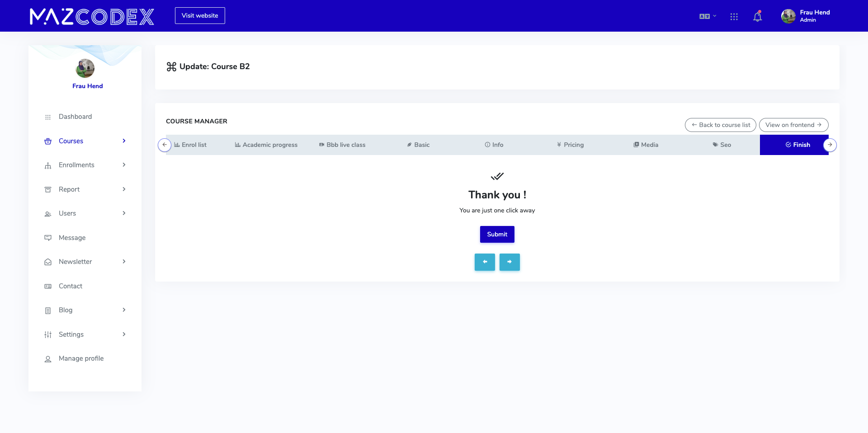Screen dimensions: 868x433
Task: Open the language switcher dropdown
Action: (x=708, y=16)
